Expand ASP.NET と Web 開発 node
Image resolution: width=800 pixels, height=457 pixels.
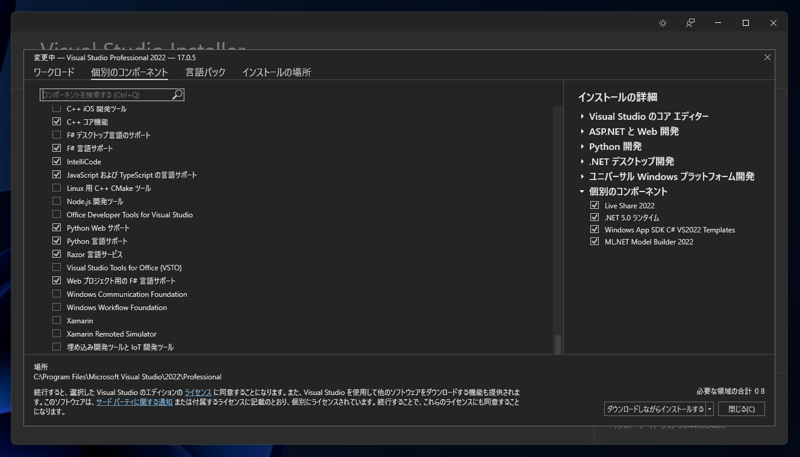(582, 131)
